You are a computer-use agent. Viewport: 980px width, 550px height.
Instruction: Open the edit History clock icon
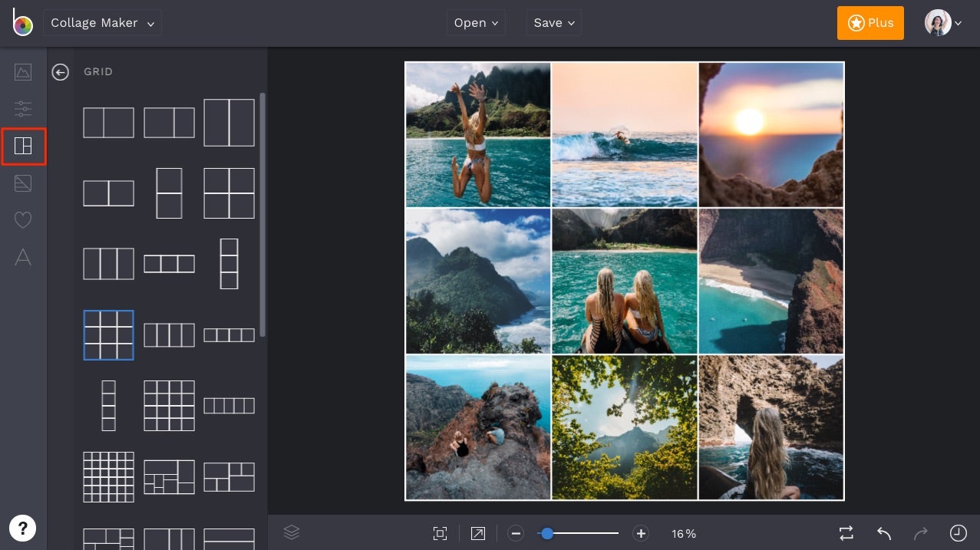pos(956,533)
